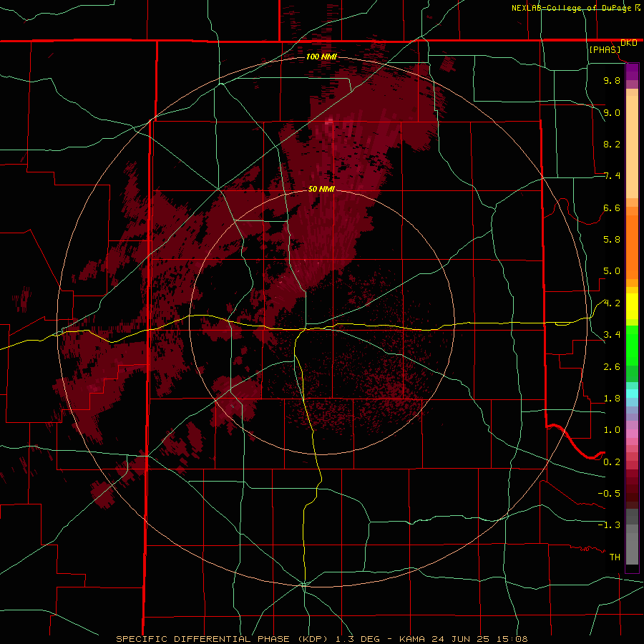644x644 pixels.
Task: Click the 5.0 legend value
Action: 612,271
